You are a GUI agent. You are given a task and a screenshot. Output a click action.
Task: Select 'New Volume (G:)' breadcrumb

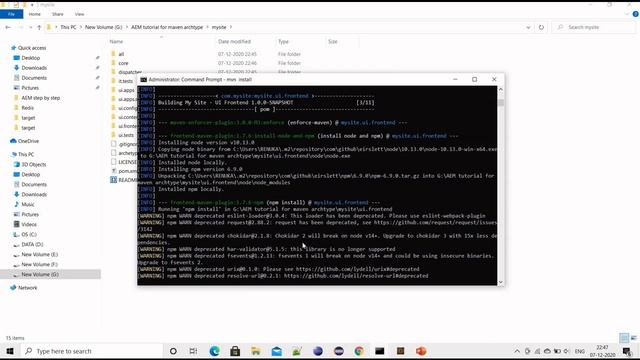coord(104,27)
